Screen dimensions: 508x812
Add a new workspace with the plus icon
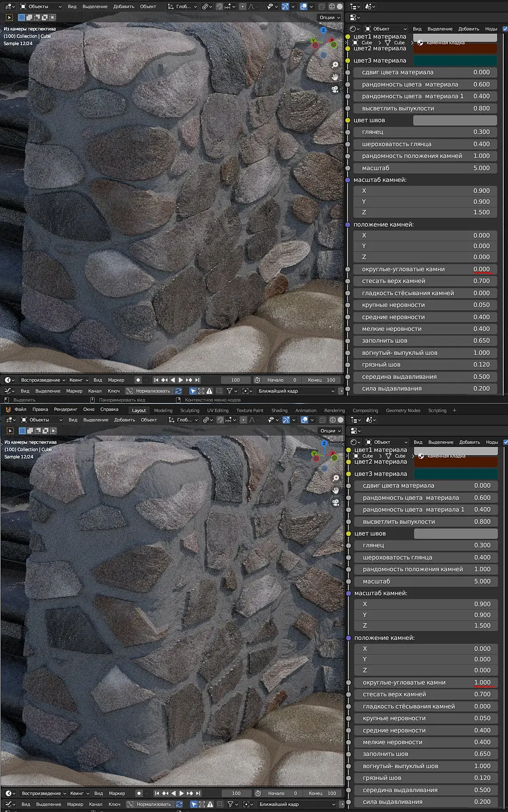pyautogui.click(x=454, y=410)
